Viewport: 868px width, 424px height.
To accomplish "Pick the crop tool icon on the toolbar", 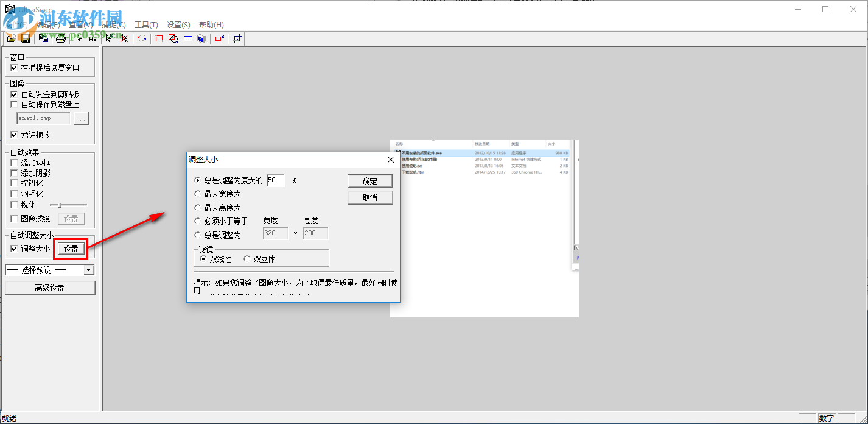I will [x=236, y=37].
